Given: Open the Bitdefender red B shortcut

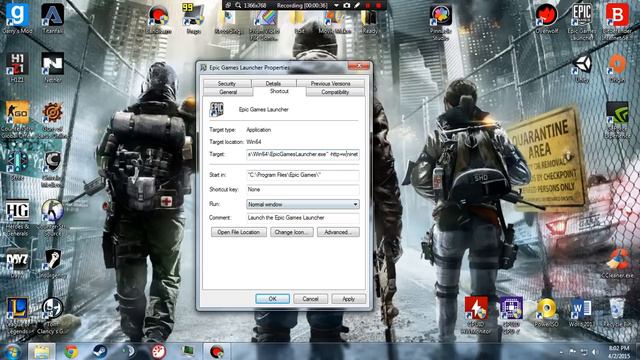Looking at the screenshot, I should 617,20.
